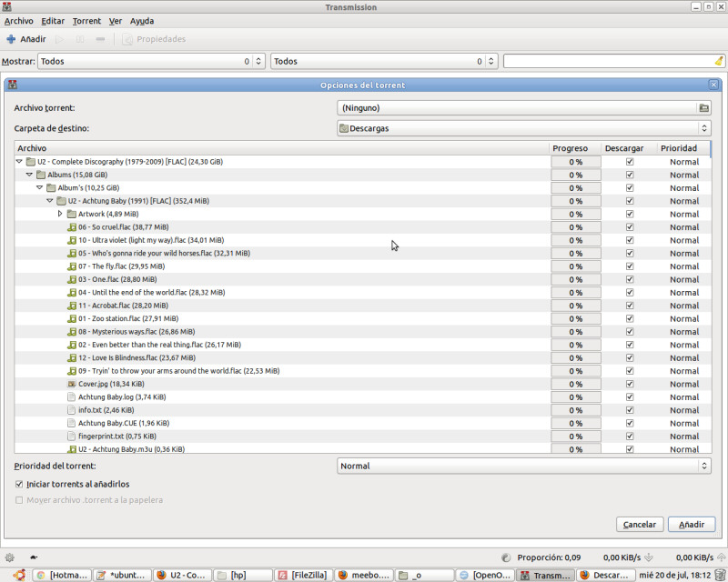
Task: Open the Archivo menu
Action: [x=18, y=21]
